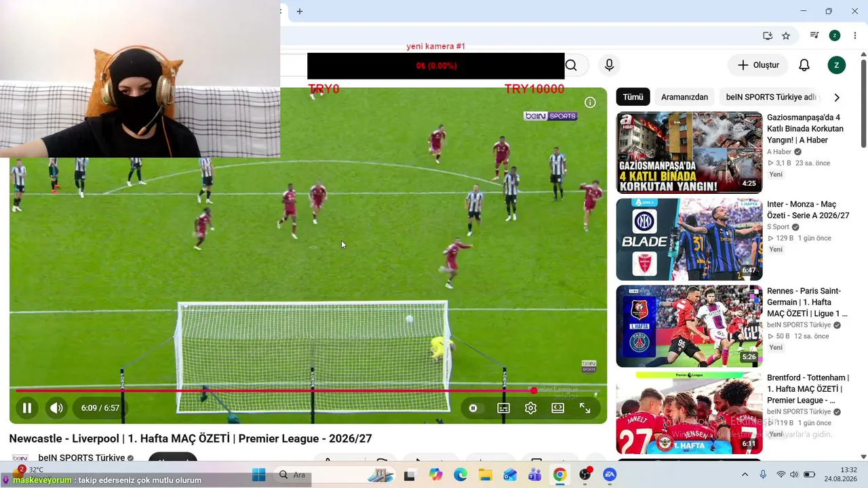Open YouTube notifications bell
The width and height of the screenshot is (868, 488).
point(804,65)
